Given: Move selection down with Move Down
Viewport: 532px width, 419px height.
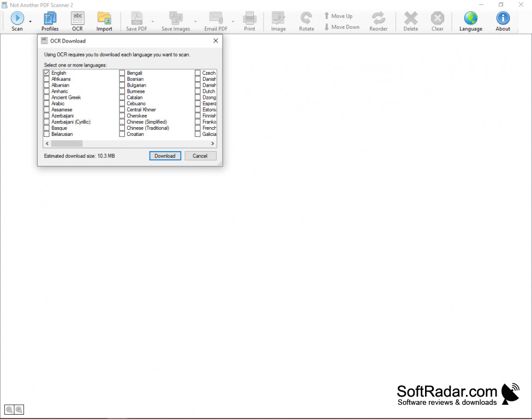Looking at the screenshot, I should 342,27.
